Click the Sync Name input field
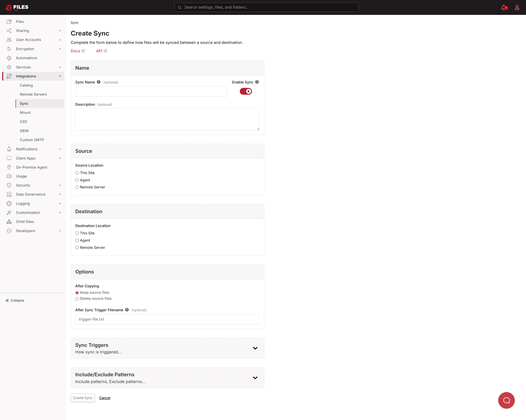This screenshot has height=420, width=526. coord(151,91)
